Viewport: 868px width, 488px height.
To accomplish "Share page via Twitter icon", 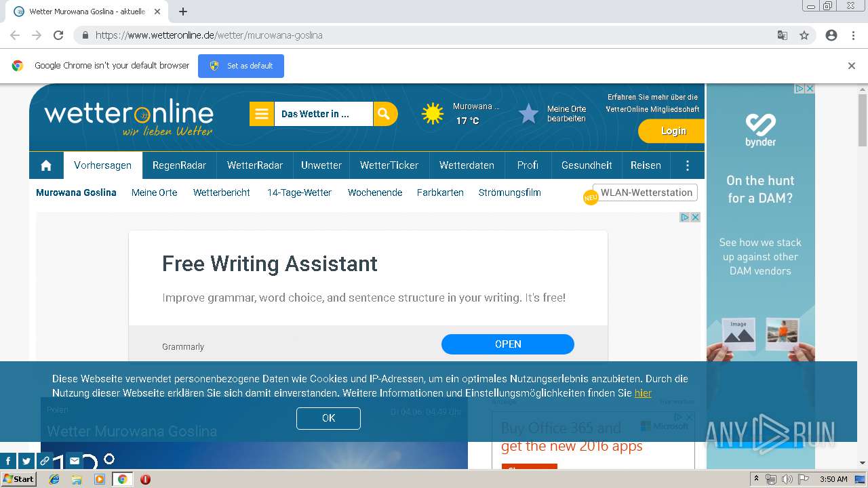I will click(26, 461).
